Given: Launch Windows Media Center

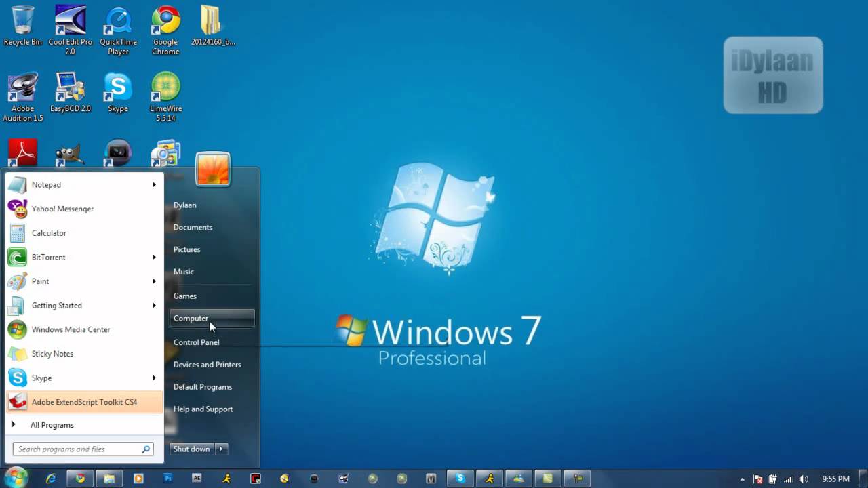Looking at the screenshot, I should pos(84,330).
